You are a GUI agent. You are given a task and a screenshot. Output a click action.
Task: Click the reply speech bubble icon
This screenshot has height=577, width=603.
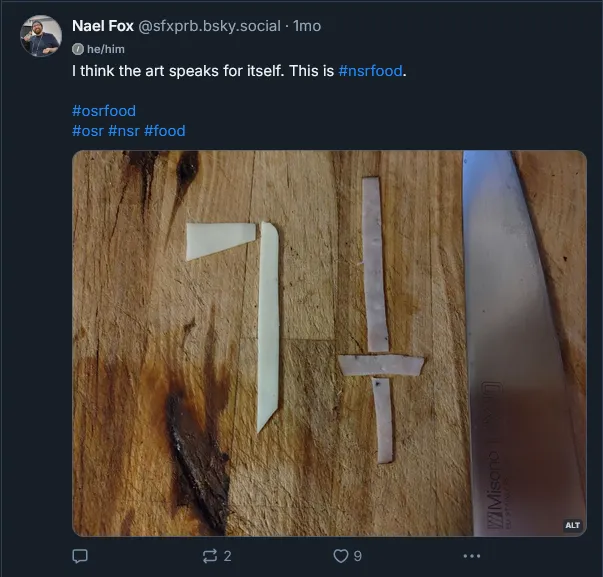81,556
